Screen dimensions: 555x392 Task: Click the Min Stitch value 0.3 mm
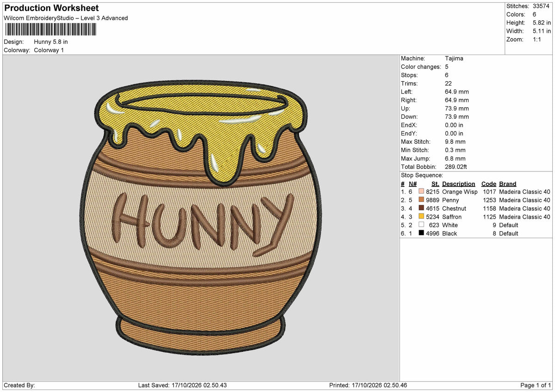tap(455, 150)
